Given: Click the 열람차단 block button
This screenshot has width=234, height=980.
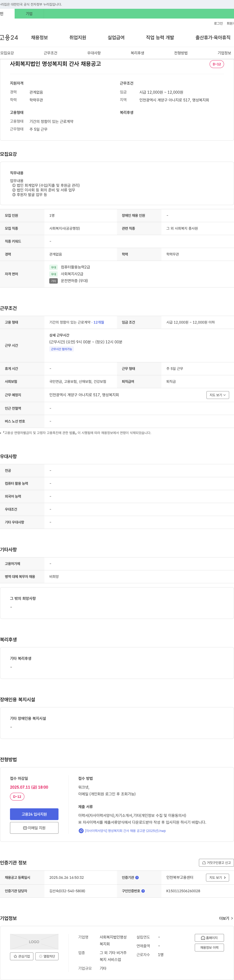Looking at the screenshot, I should (x=47, y=956).
